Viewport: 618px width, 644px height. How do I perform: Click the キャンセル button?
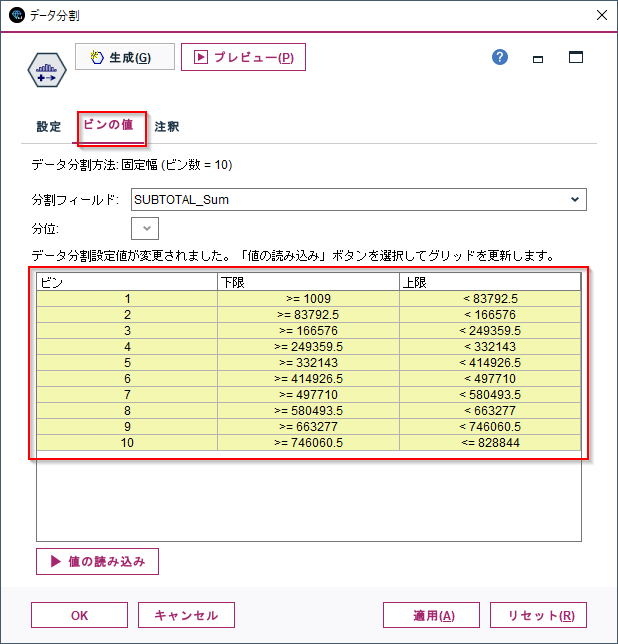pyautogui.click(x=186, y=615)
